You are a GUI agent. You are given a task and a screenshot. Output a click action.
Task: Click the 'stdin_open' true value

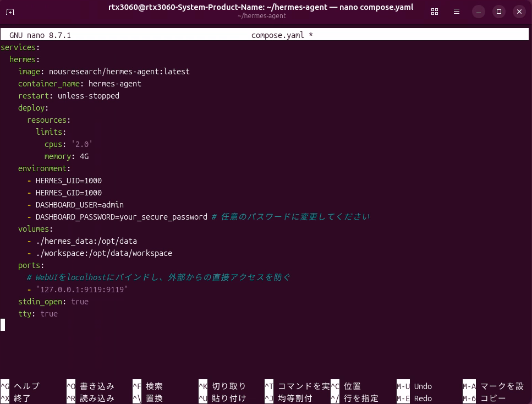click(x=80, y=302)
